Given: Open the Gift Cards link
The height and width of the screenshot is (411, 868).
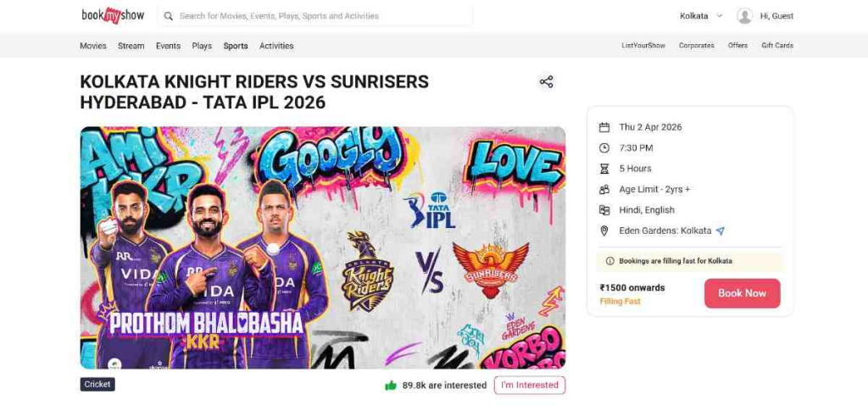Looking at the screenshot, I should click(x=776, y=46).
